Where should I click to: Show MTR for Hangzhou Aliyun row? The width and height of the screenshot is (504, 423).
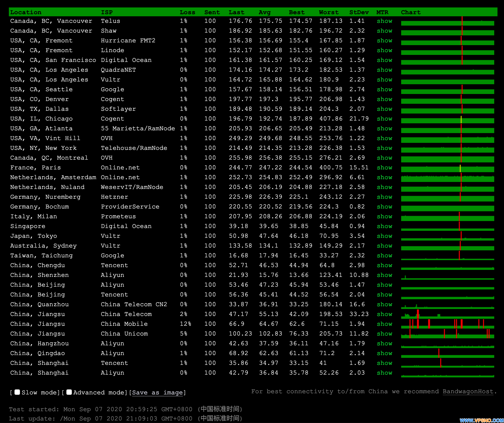coord(384,344)
